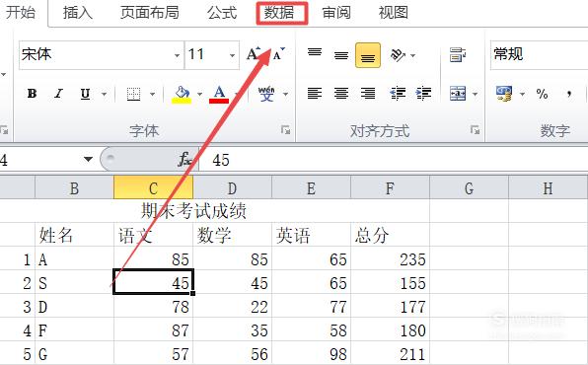The width and height of the screenshot is (588, 365).
Task: Select cell with value 78
Action: pyautogui.click(x=153, y=307)
